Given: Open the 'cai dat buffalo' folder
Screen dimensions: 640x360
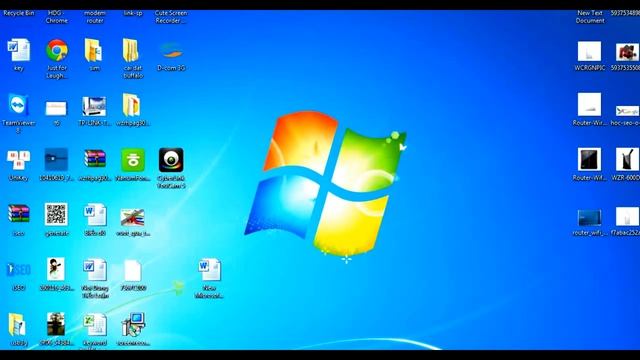Looking at the screenshot, I should click(x=131, y=50).
